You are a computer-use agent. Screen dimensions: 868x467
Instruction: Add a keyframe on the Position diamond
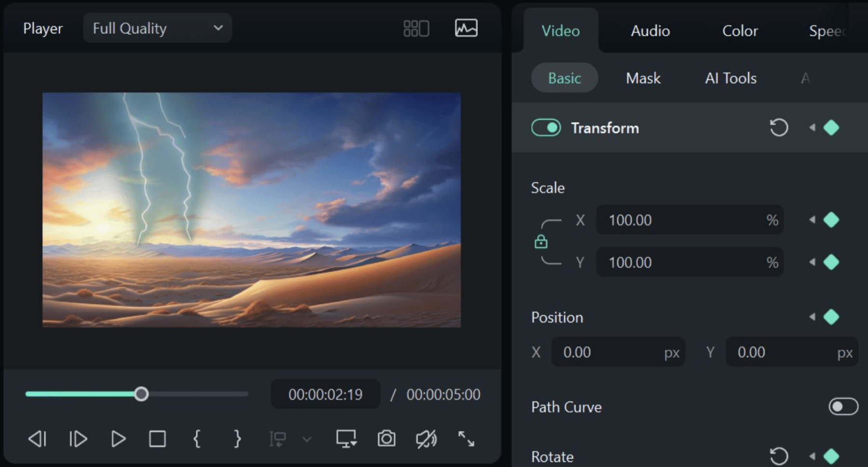pyautogui.click(x=830, y=317)
